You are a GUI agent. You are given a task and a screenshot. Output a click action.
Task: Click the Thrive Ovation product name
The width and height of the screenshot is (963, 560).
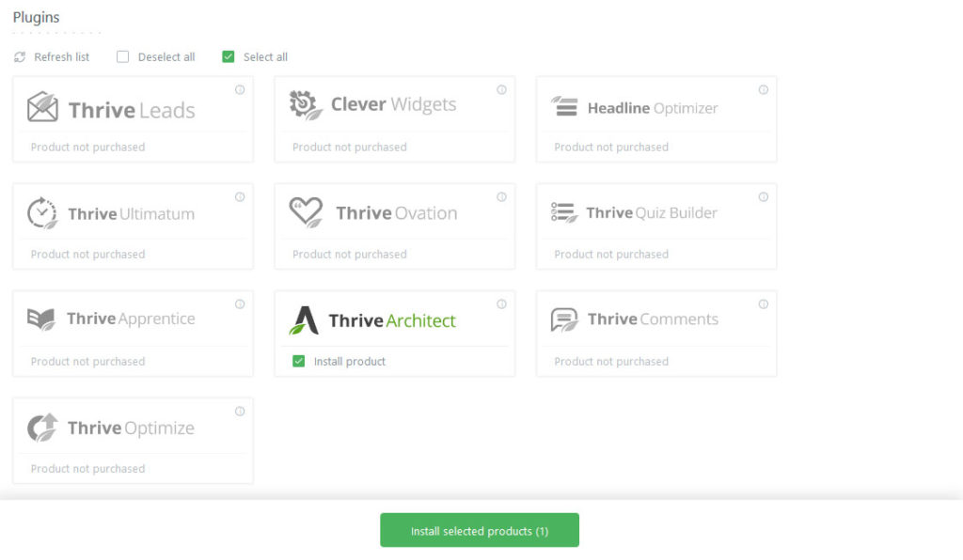point(397,213)
